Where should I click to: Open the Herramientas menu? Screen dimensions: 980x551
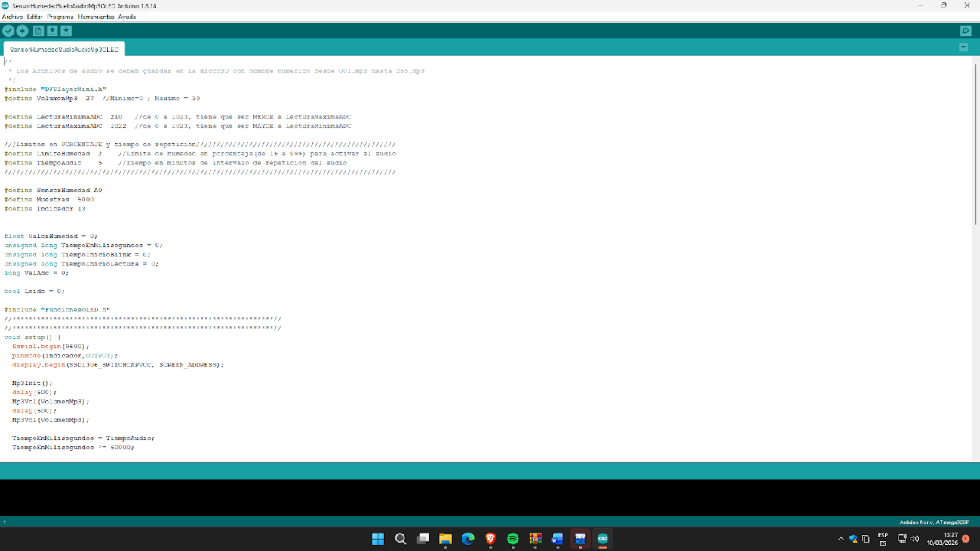tap(96, 17)
